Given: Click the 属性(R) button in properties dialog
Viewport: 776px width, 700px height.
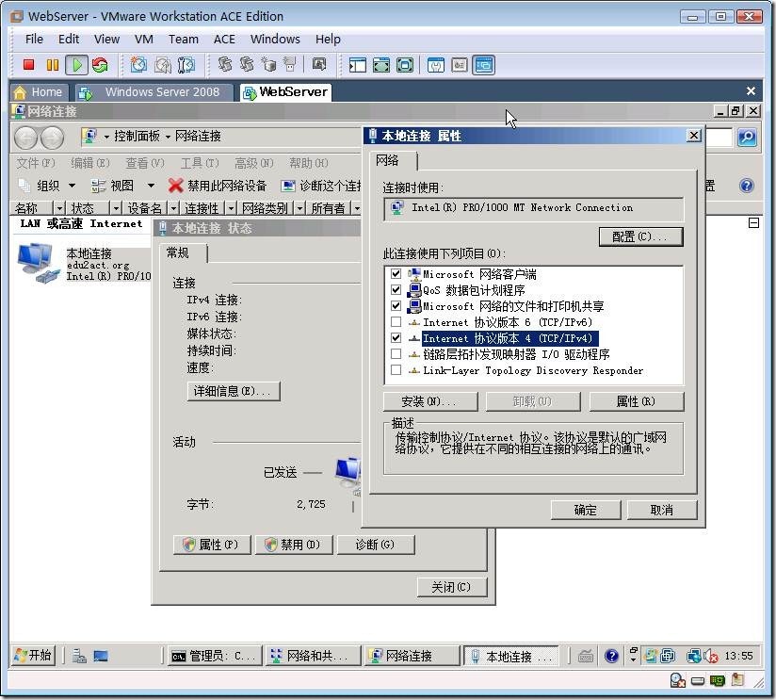Looking at the screenshot, I should tap(637, 401).
